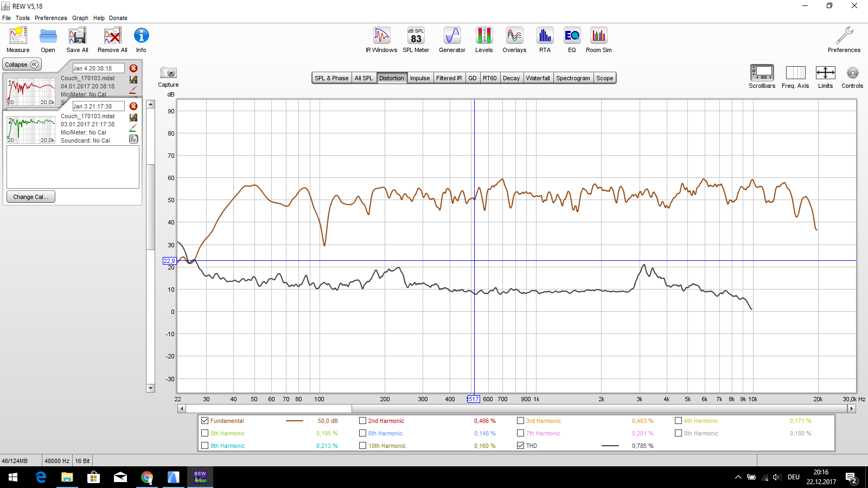
Task: Open a measurement file
Action: click(48, 40)
